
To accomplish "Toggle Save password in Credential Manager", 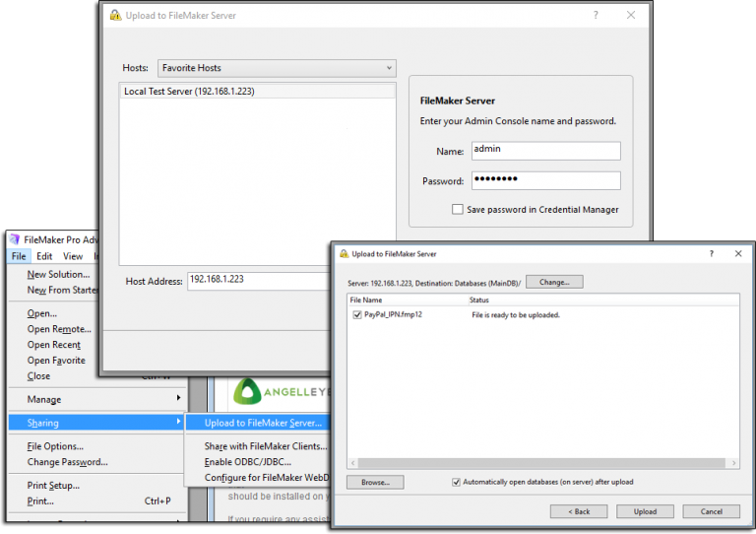I will click(458, 209).
